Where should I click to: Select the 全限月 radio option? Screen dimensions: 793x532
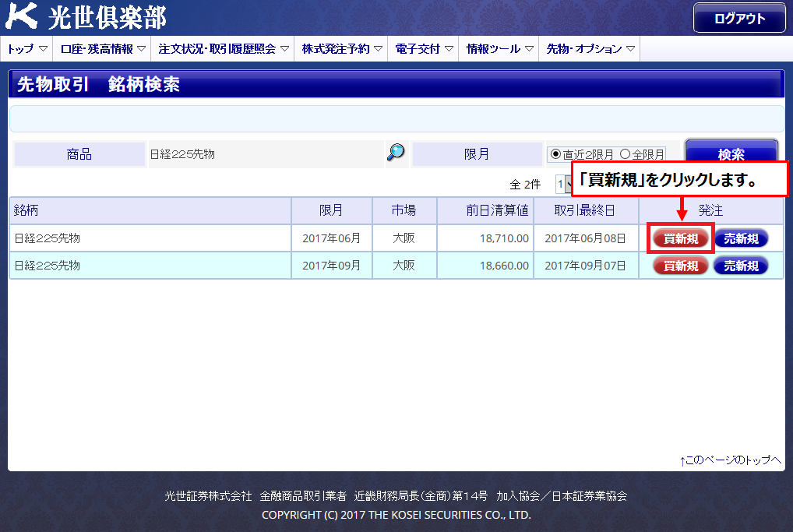point(625,153)
